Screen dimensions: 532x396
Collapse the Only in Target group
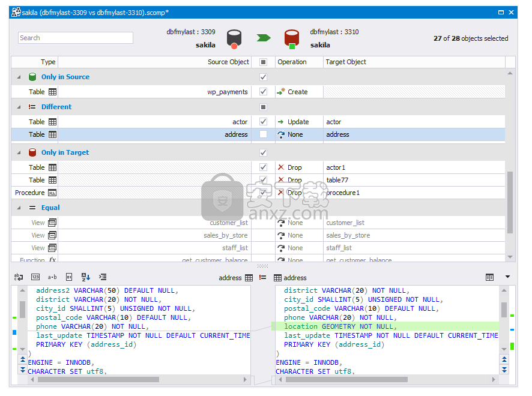[x=19, y=153]
